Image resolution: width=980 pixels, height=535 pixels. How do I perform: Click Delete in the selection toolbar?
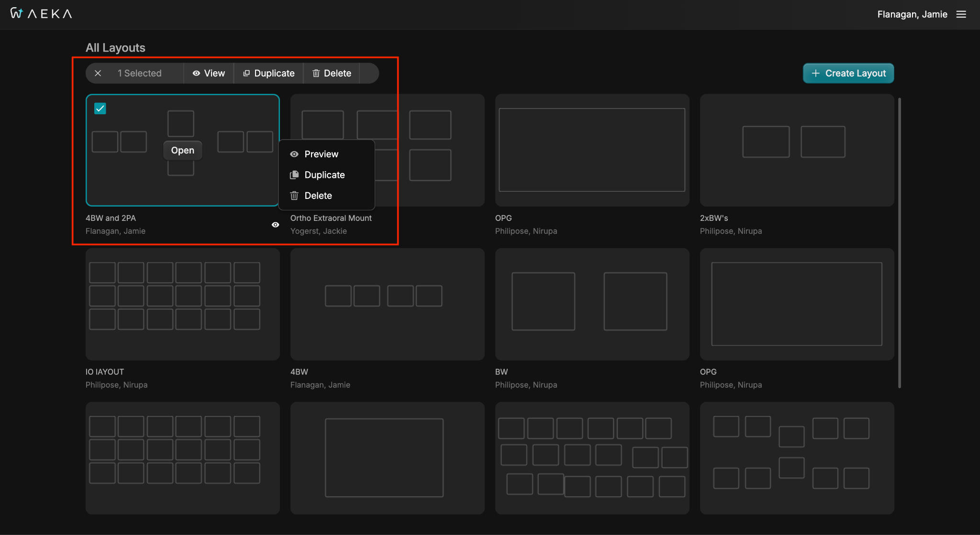(332, 73)
